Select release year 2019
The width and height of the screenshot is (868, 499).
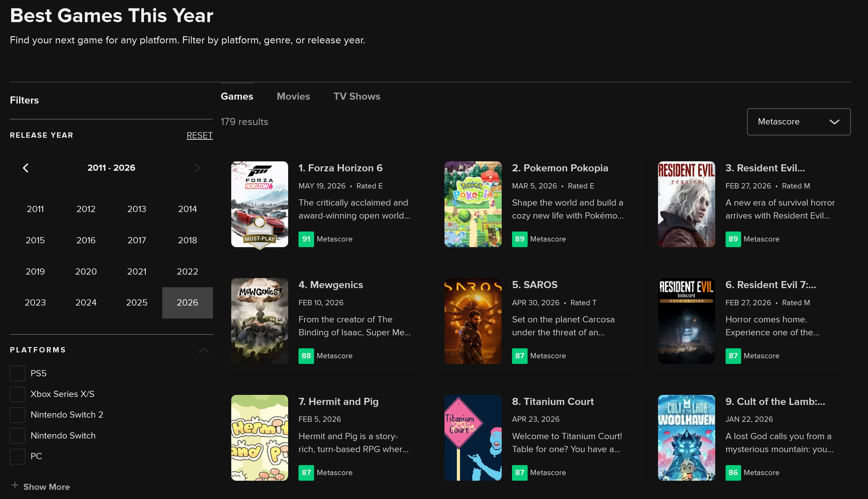(35, 272)
